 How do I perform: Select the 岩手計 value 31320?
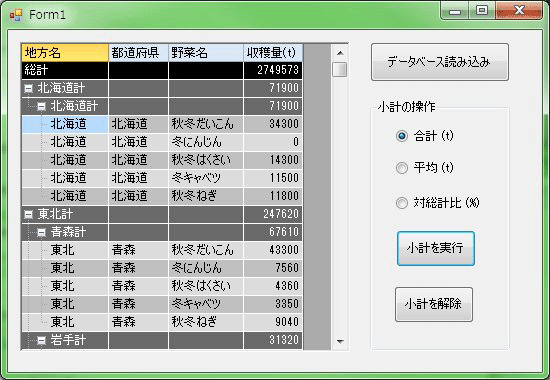(273, 340)
